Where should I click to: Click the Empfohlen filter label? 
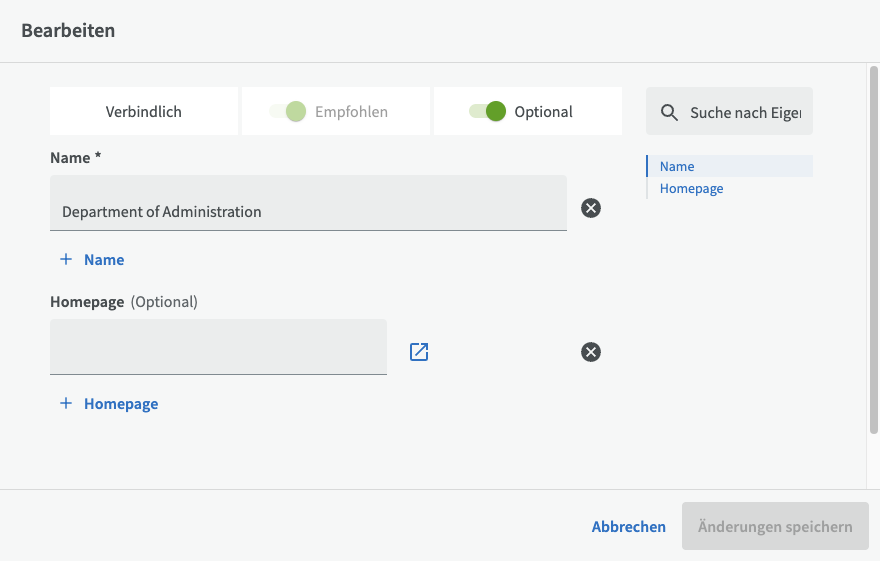click(x=351, y=112)
